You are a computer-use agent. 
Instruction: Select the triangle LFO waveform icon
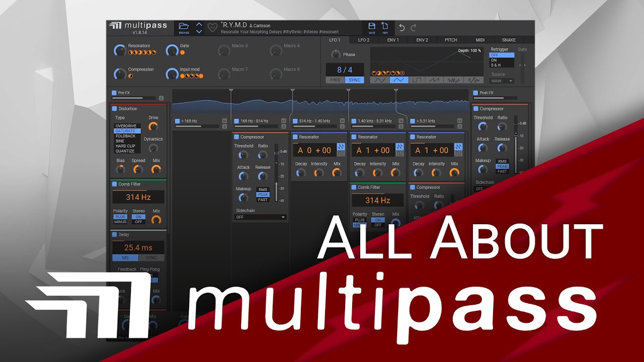point(399,80)
